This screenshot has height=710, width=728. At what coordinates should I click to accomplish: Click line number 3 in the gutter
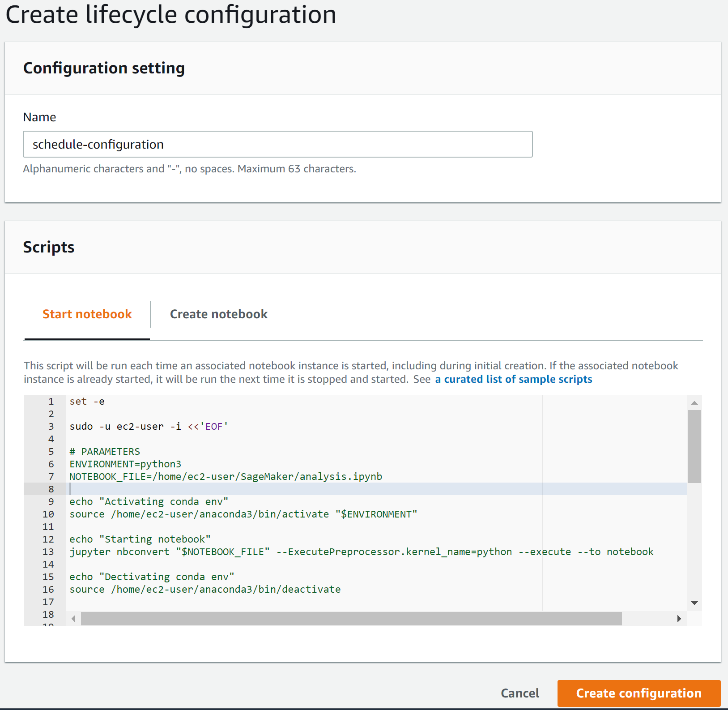tap(51, 427)
